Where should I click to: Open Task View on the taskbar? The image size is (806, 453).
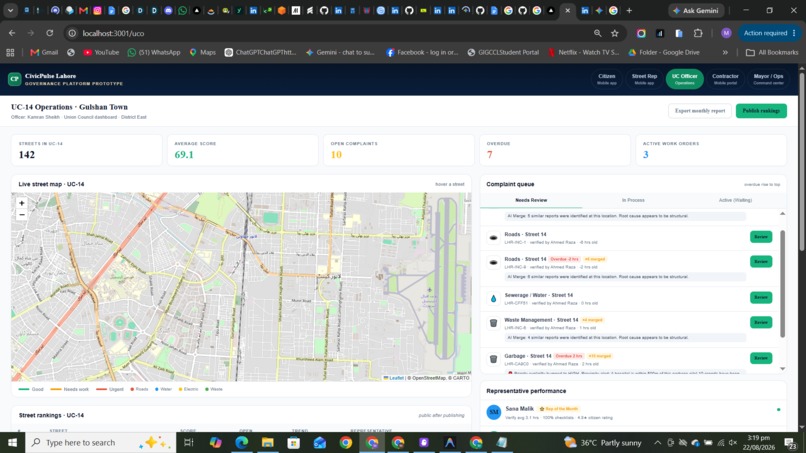189,442
